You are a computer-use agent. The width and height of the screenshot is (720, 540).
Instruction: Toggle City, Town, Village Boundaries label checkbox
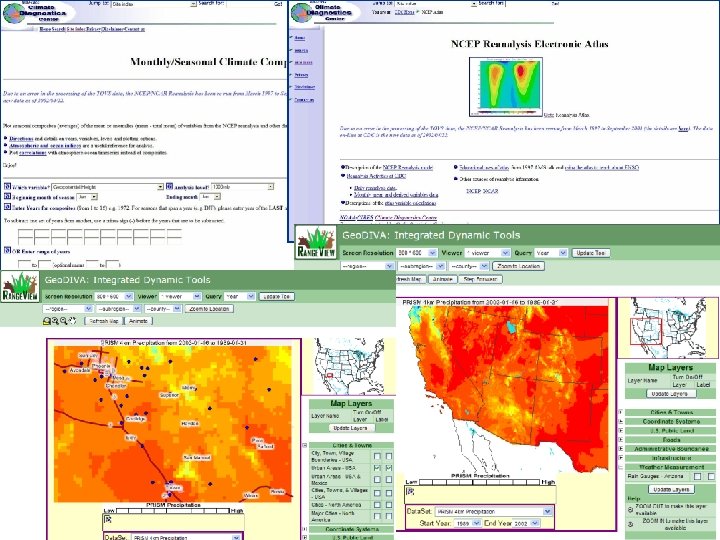389,456
